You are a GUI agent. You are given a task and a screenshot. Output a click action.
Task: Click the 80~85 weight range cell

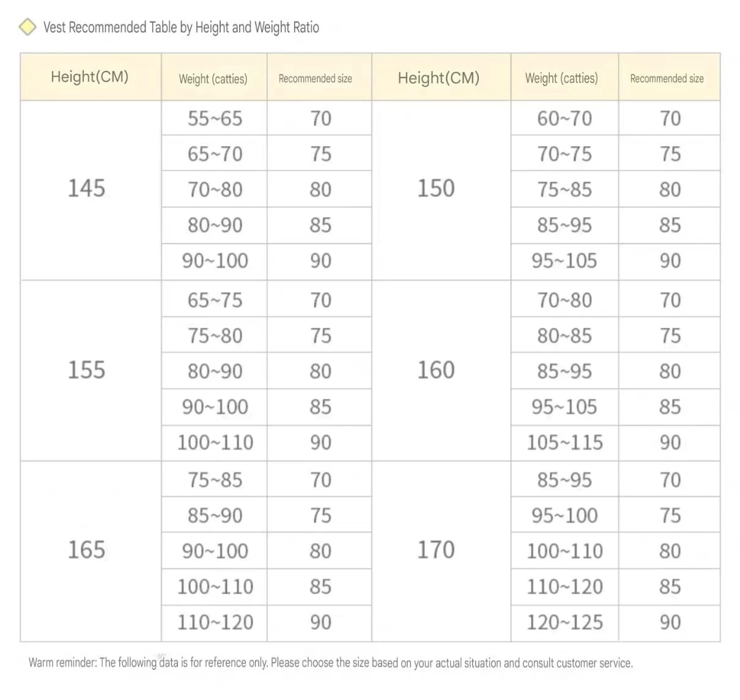coord(564,335)
